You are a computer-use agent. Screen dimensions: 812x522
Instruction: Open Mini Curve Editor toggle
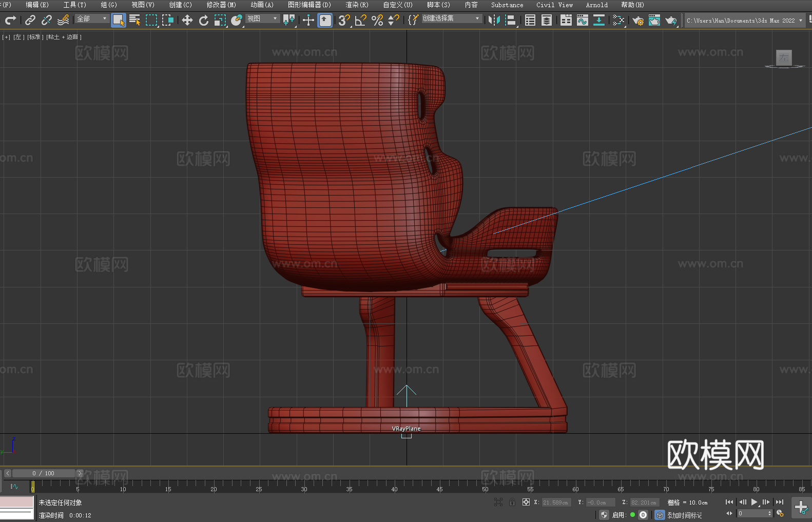coord(14,487)
